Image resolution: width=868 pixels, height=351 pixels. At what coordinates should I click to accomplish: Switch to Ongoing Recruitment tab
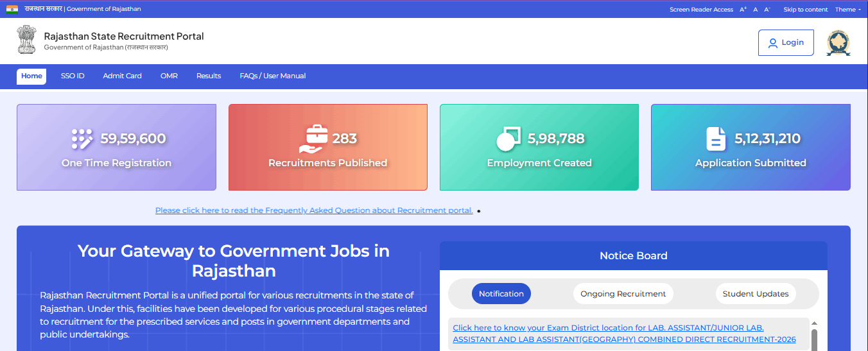pos(623,294)
